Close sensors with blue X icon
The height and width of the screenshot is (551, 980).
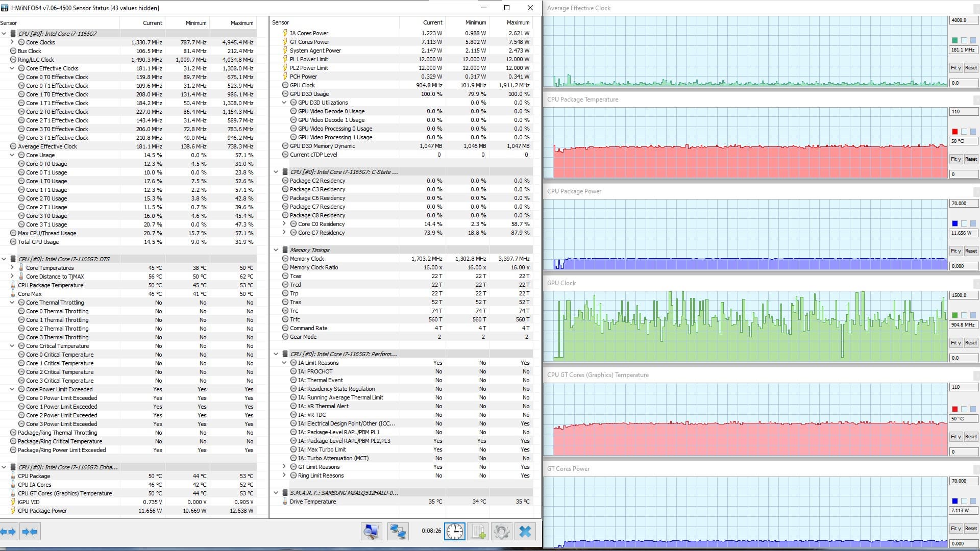525,532
